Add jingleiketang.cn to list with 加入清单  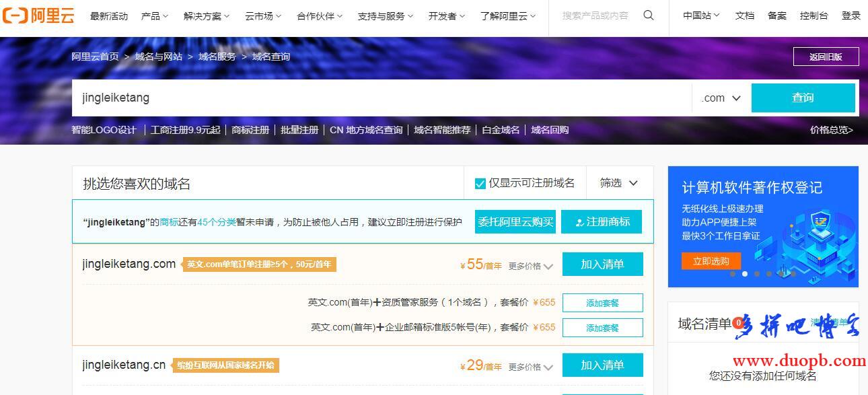tap(603, 365)
